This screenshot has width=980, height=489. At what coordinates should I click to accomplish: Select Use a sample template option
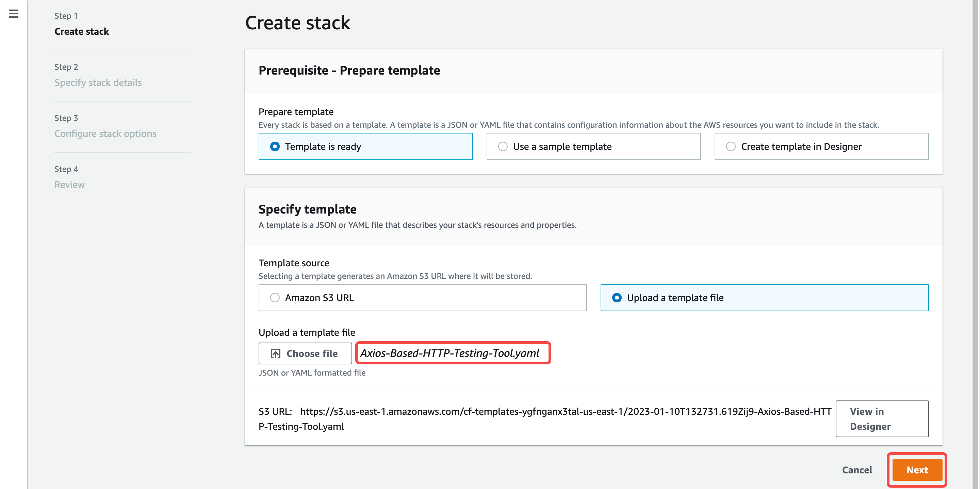593,146
